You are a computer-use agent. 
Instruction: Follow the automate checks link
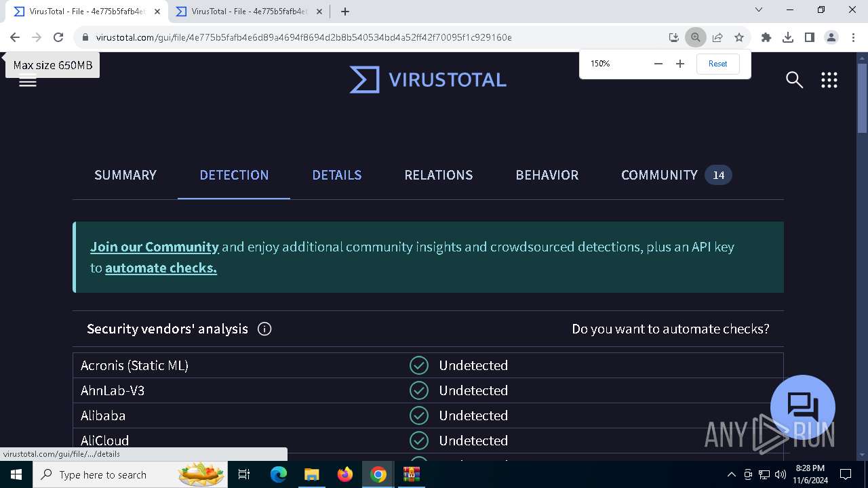pyautogui.click(x=161, y=268)
